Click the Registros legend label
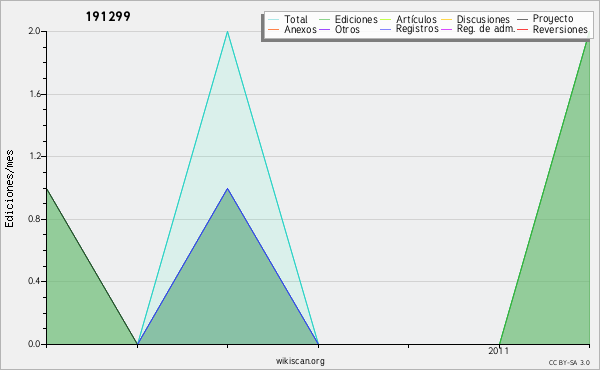The image size is (600, 370). click(x=417, y=29)
